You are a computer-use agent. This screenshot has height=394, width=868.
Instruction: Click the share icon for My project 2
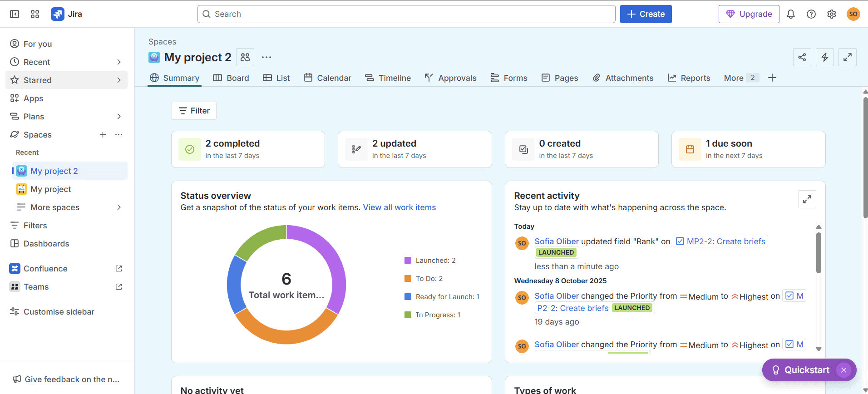(x=802, y=57)
